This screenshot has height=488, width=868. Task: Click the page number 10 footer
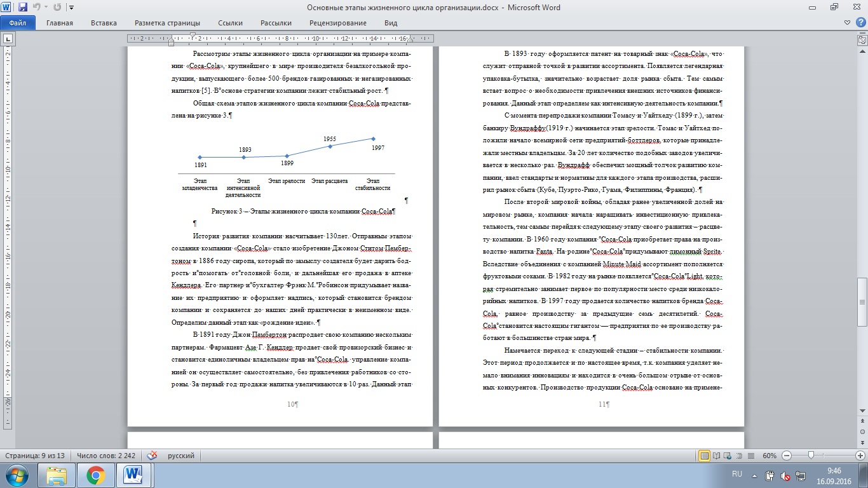pyautogui.click(x=292, y=404)
